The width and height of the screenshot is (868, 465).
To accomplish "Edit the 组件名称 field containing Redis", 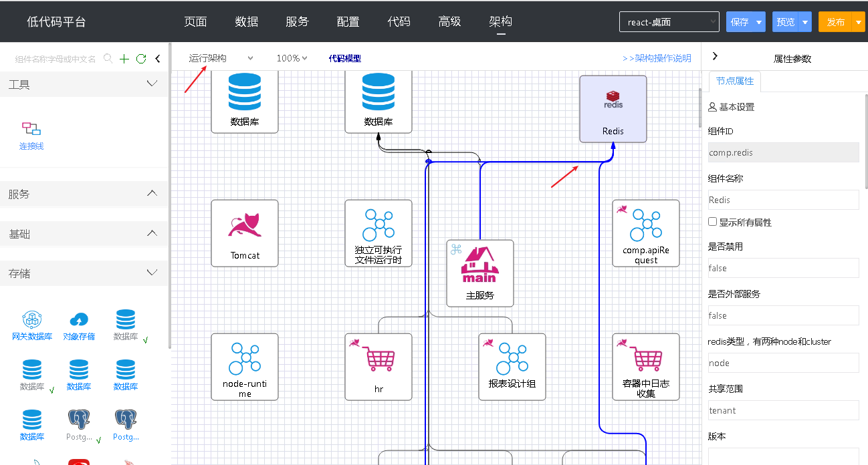I will click(x=784, y=200).
